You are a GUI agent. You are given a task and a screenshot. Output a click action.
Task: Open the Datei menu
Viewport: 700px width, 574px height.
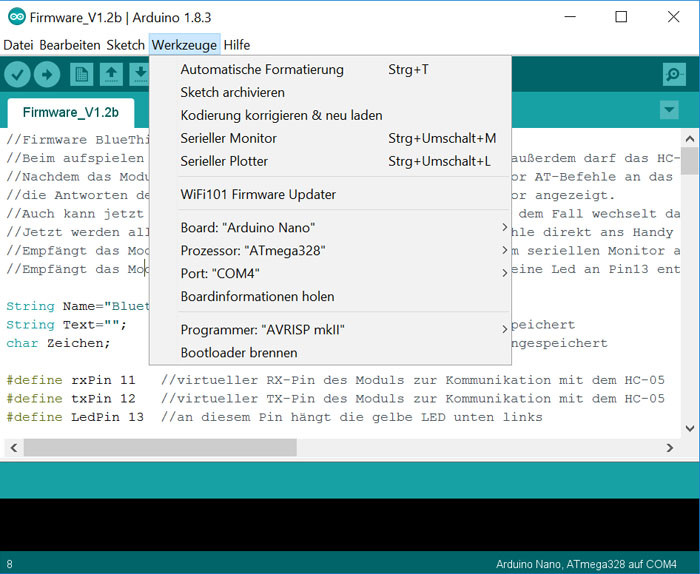18,45
